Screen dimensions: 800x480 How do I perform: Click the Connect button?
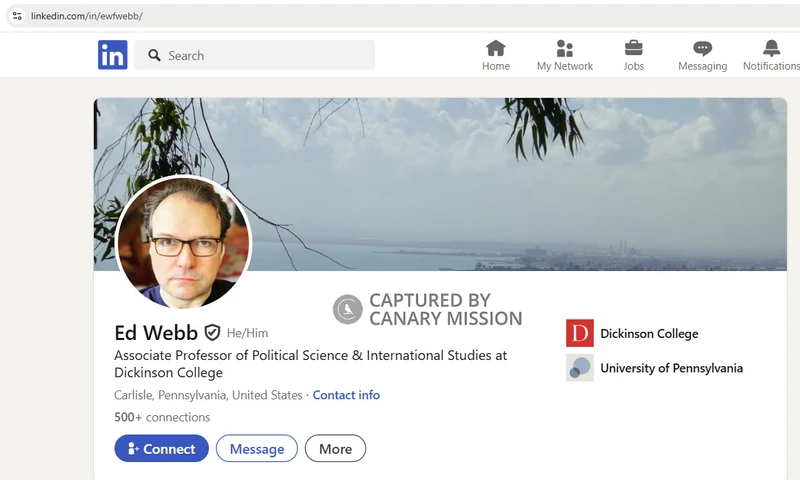[x=161, y=448]
